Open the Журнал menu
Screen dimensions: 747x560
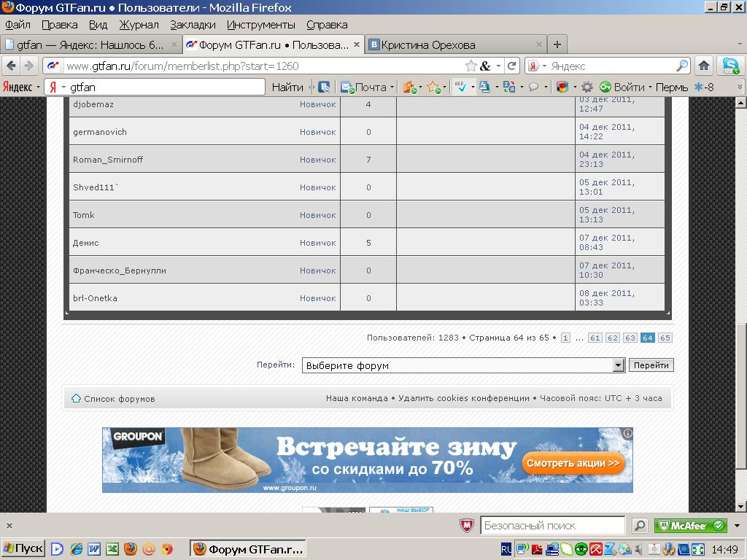[139, 25]
